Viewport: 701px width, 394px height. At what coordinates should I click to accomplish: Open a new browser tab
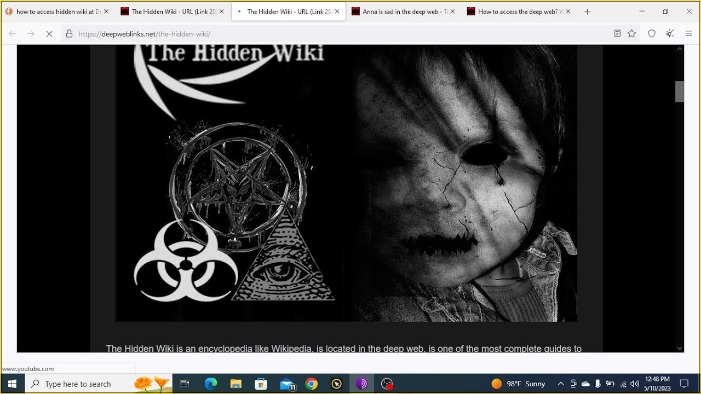(587, 12)
